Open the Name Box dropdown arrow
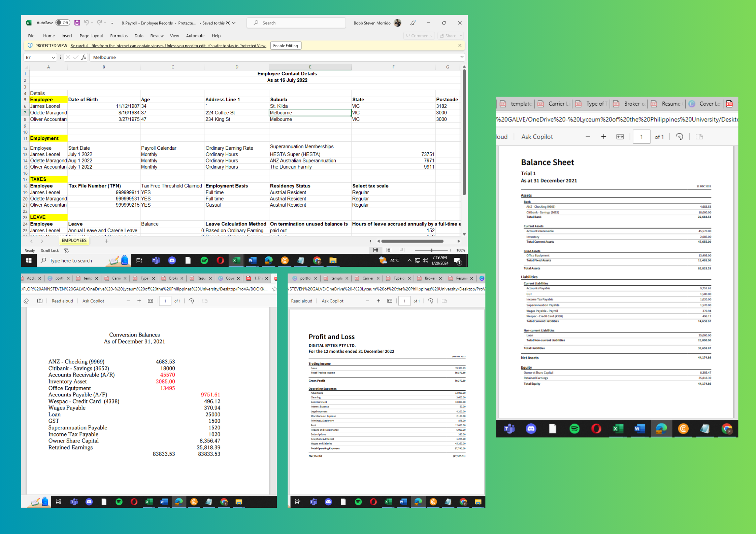 tap(53, 57)
